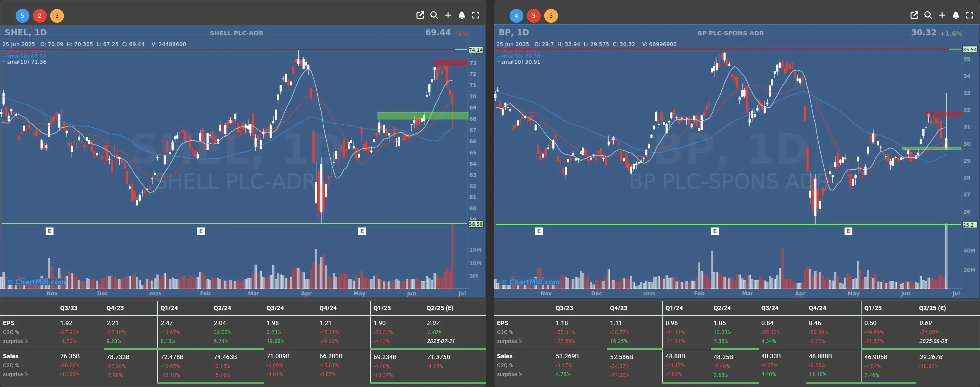Click the February earnings E marker on SHEL chart
980x387 pixels.
coord(201,231)
